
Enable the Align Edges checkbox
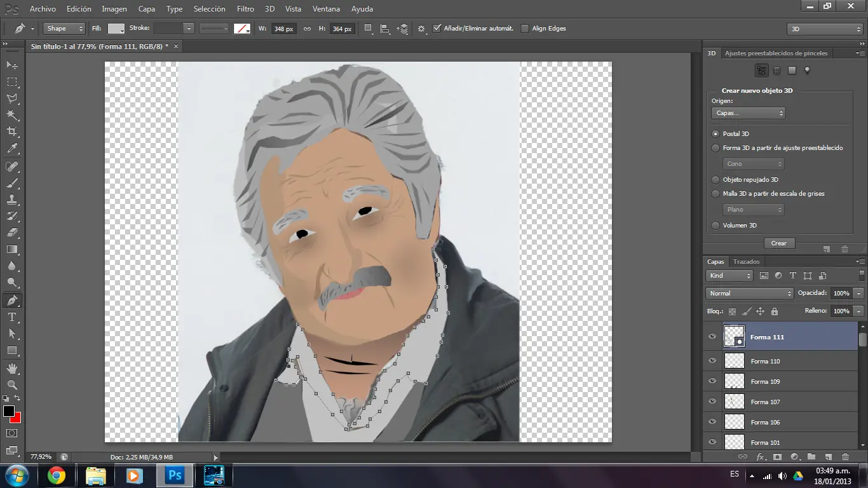(525, 29)
